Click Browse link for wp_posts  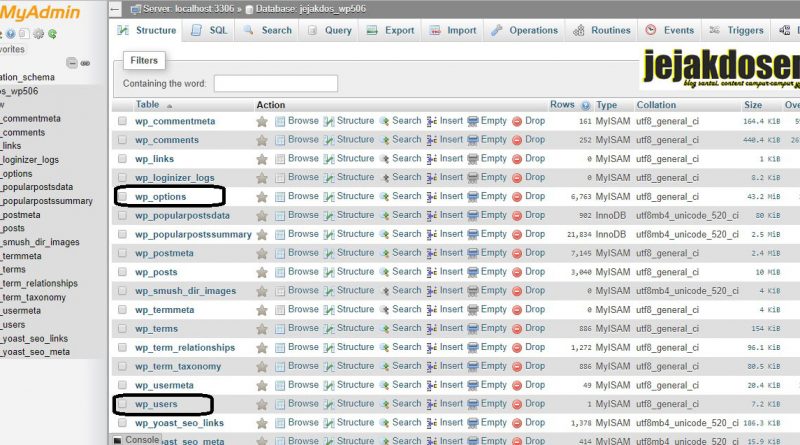[x=303, y=271]
